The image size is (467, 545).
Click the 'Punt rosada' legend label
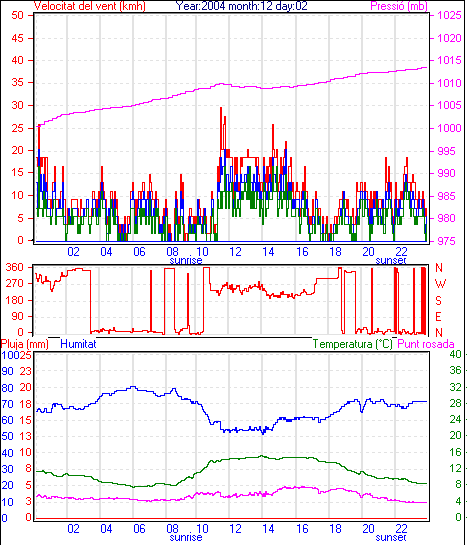click(426, 344)
